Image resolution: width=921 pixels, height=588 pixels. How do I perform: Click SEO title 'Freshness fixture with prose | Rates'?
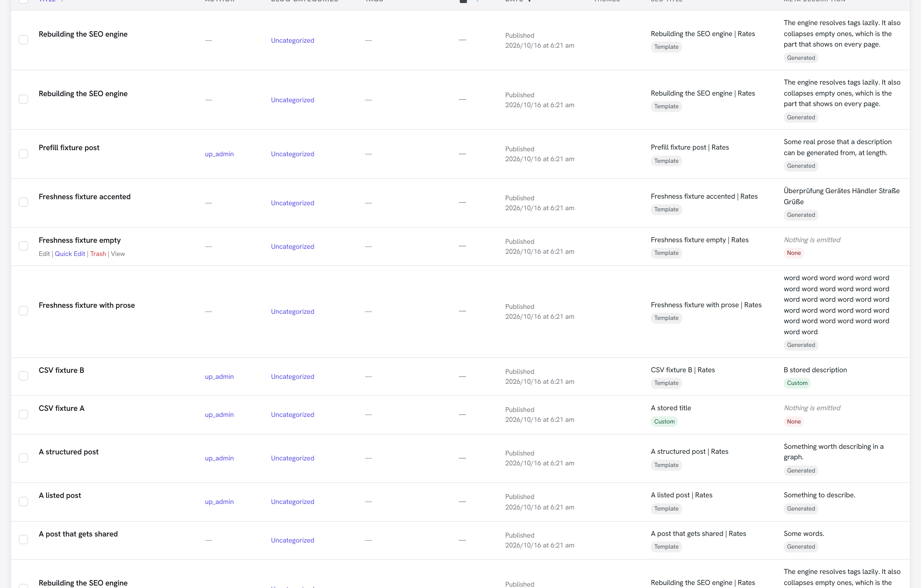tap(706, 305)
